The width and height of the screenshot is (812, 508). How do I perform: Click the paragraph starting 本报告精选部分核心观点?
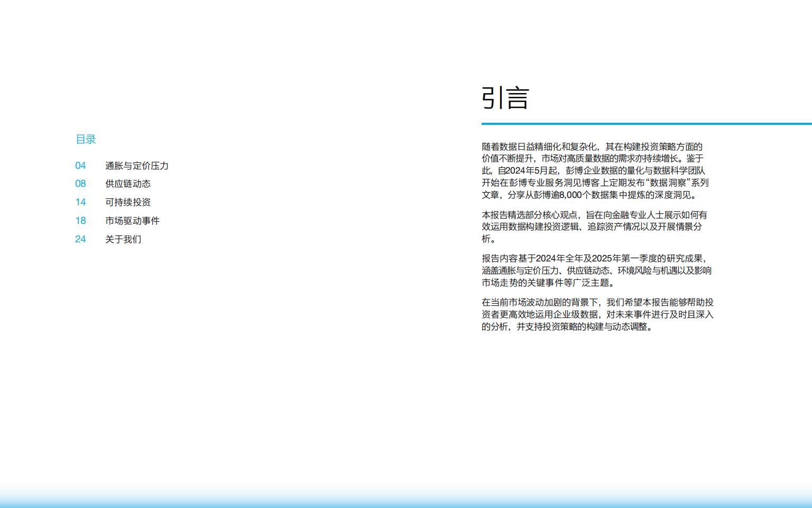tap(594, 226)
